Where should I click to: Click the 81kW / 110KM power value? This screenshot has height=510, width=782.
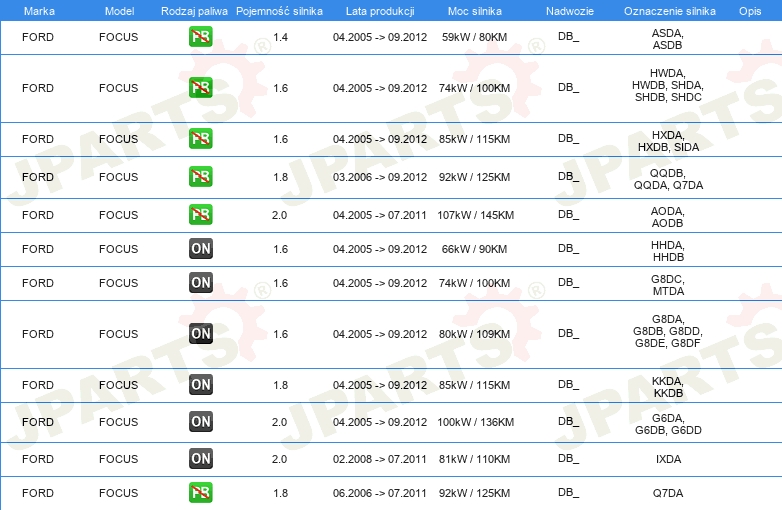474,459
